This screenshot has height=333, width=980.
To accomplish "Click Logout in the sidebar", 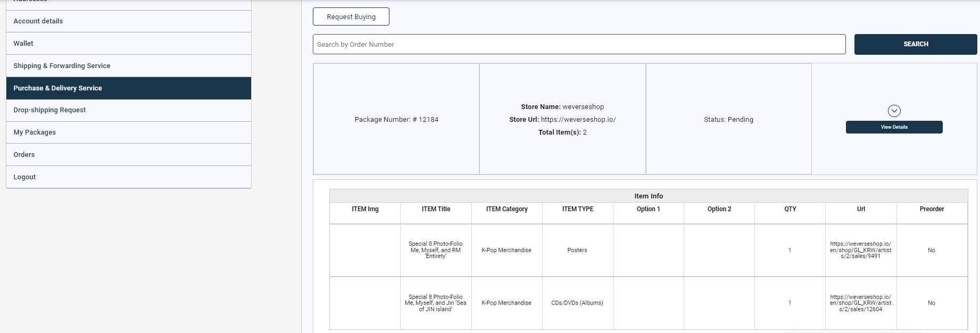I will coord(24,177).
